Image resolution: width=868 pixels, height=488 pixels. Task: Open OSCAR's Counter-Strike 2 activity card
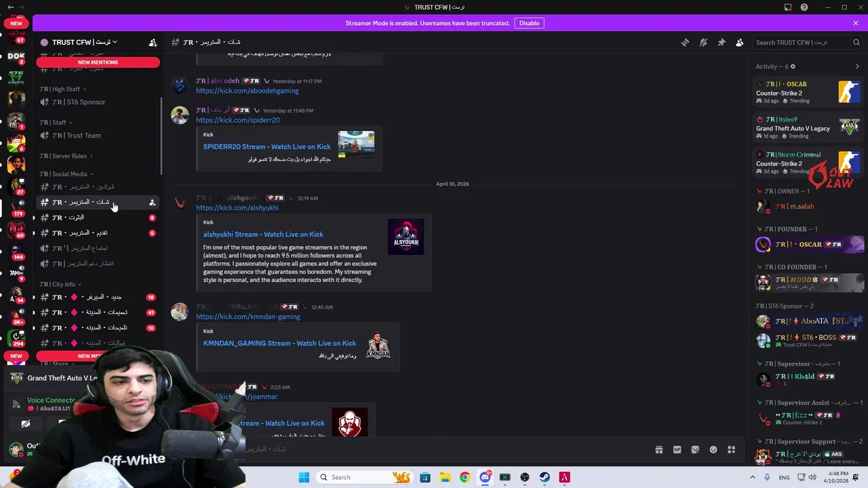[x=808, y=92]
